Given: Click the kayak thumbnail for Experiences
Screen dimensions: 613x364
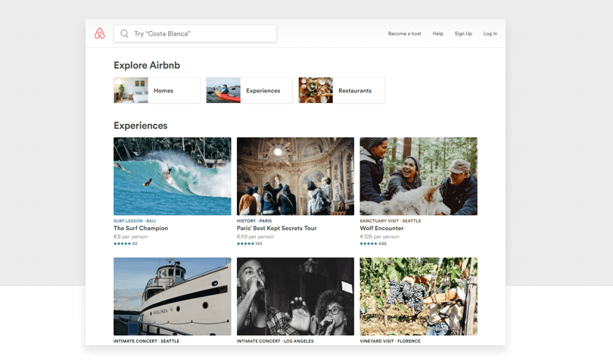Looking at the screenshot, I should 223,90.
